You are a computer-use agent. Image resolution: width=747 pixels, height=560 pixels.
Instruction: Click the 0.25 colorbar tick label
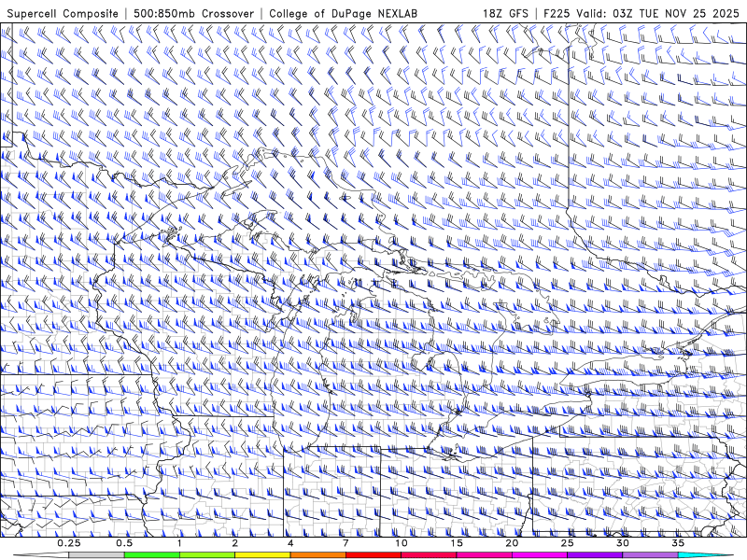pyautogui.click(x=69, y=543)
